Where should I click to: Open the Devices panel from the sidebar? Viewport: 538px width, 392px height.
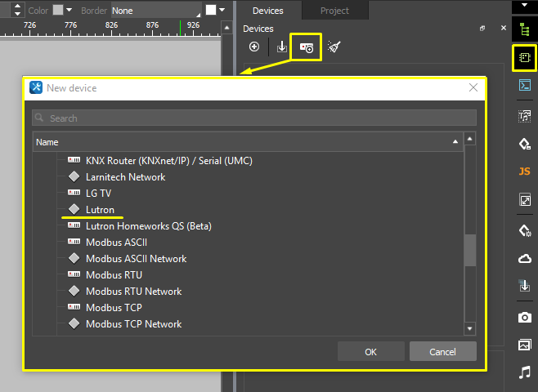[x=524, y=58]
